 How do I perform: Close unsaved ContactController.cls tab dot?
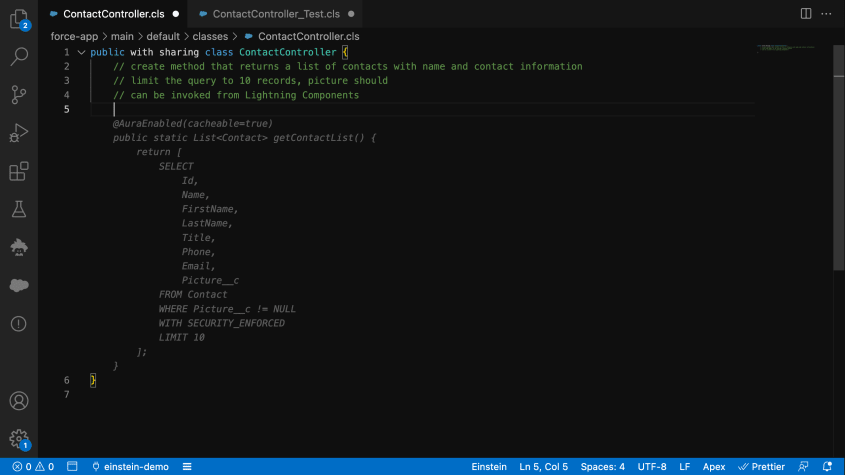point(176,14)
